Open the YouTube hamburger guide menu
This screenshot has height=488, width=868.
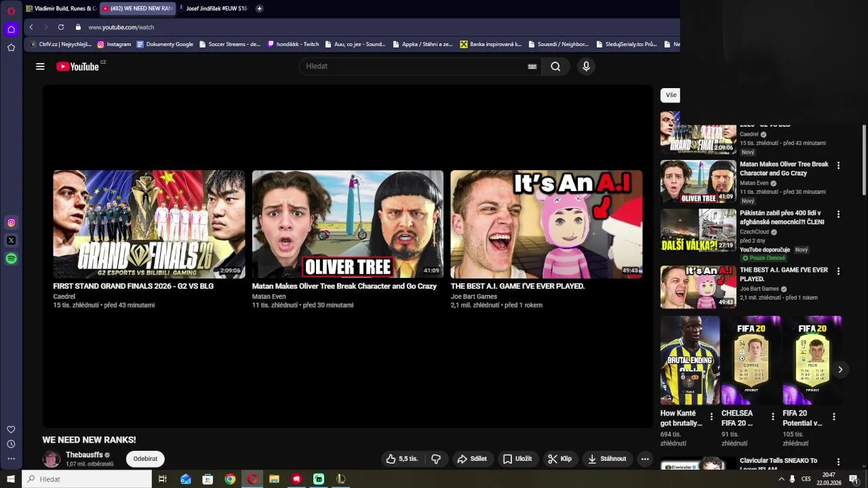[x=40, y=66]
